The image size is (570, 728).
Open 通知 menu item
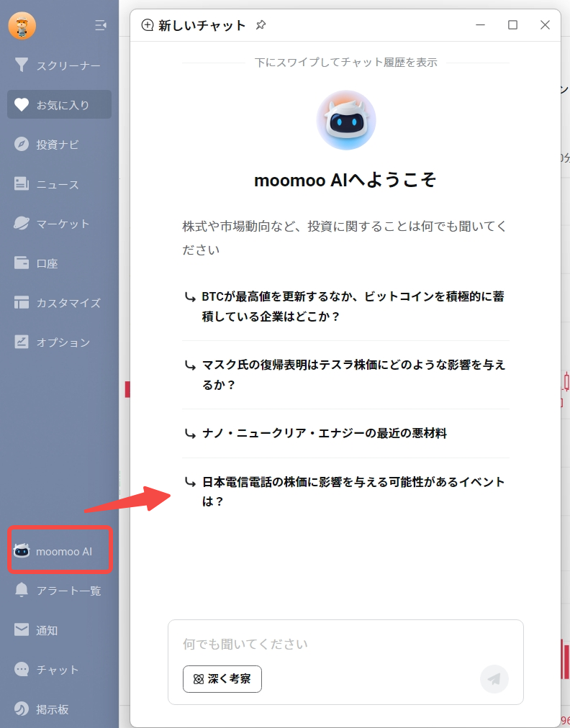pos(60,630)
